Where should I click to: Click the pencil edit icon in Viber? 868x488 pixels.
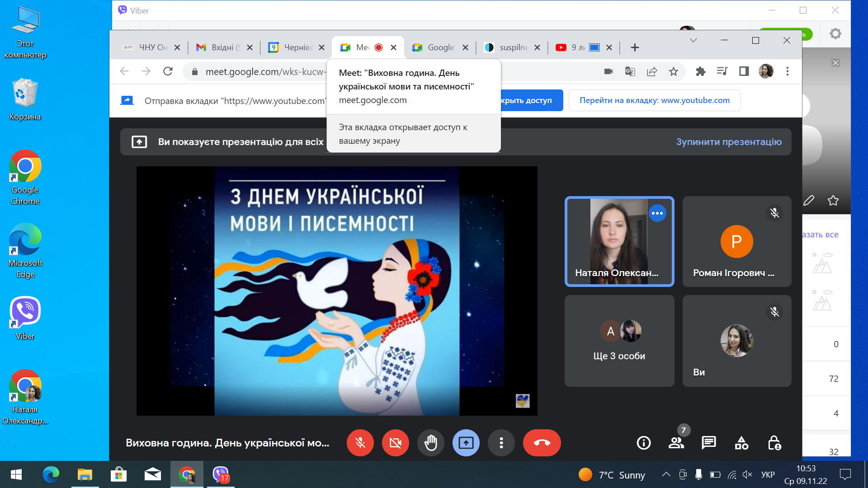pos(809,200)
